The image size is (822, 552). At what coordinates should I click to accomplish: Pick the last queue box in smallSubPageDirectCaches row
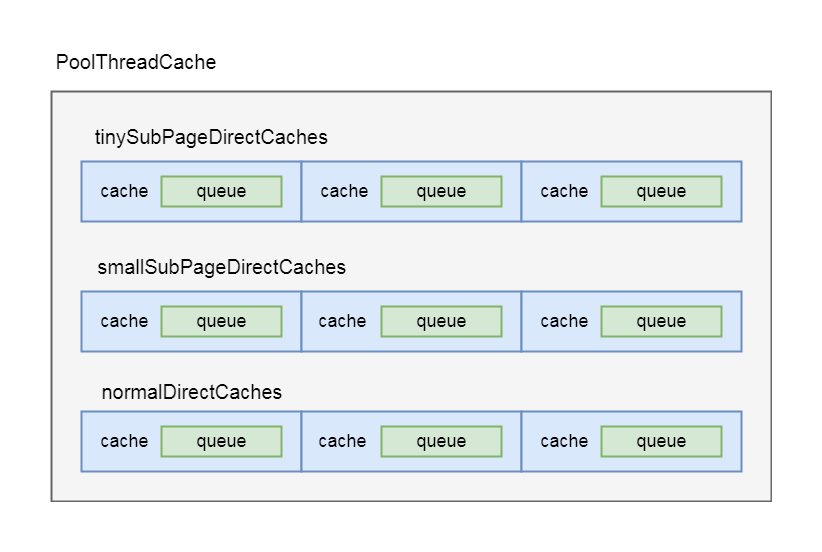coord(661,321)
